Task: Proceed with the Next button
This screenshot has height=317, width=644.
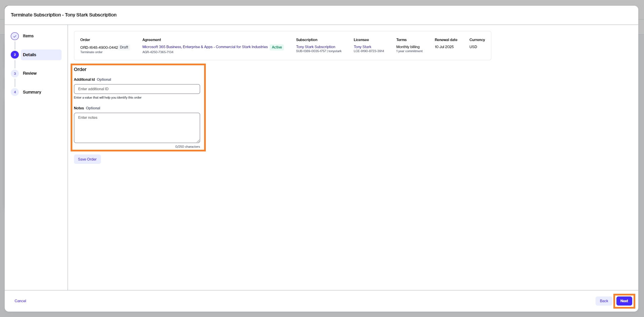Action: click(x=624, y=301)
